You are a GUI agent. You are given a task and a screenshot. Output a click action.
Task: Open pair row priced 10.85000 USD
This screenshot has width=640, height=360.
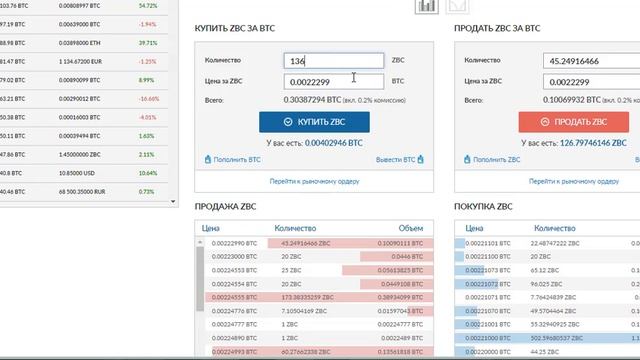pyautogui.click(x=84, y=173)
